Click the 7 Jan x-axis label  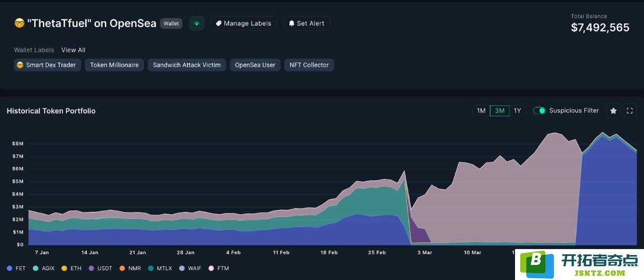point(42,253)
